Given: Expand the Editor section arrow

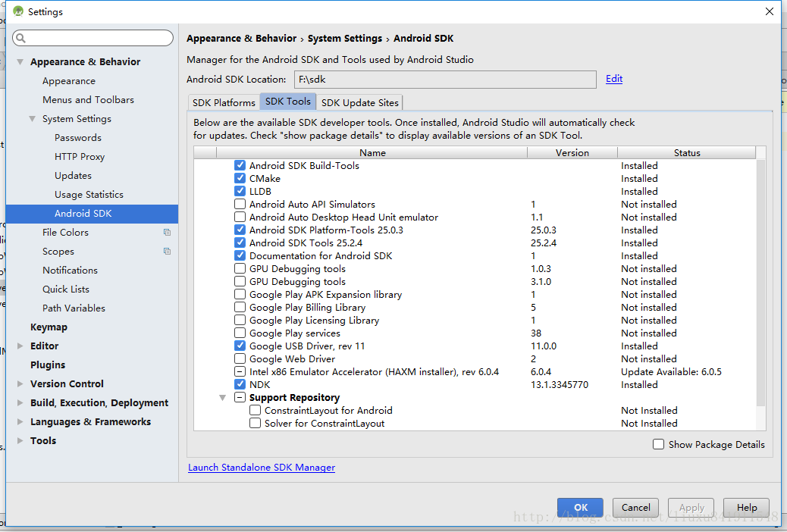Looking at the screenshot, I should (x=20, y=346).
